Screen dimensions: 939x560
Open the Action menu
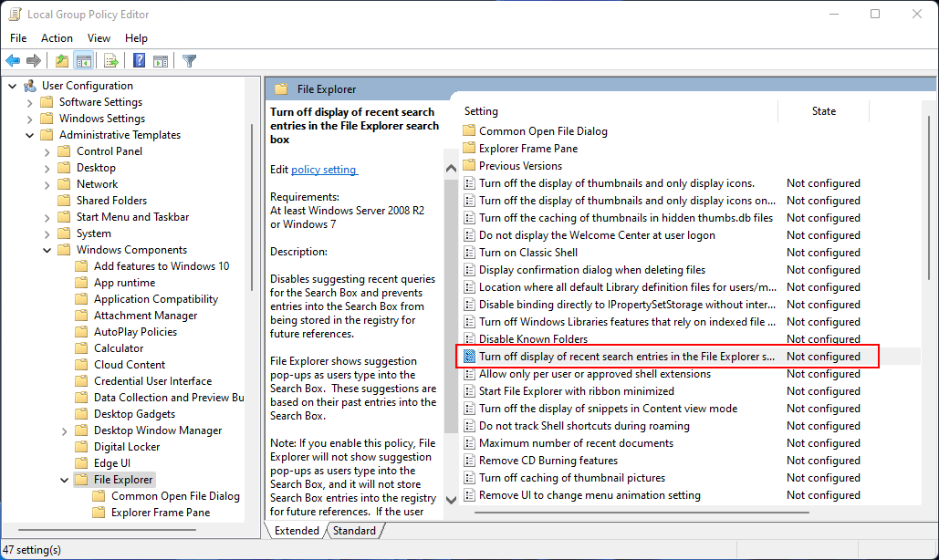57,38
